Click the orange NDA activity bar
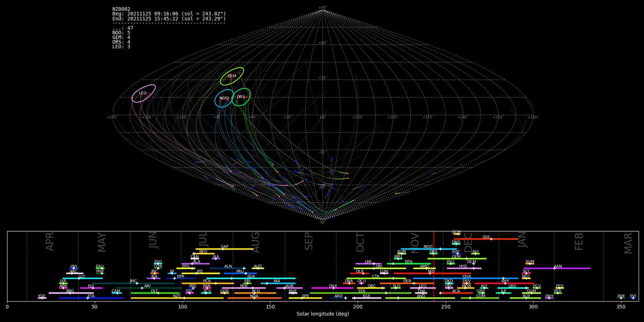 coord(255,298)
